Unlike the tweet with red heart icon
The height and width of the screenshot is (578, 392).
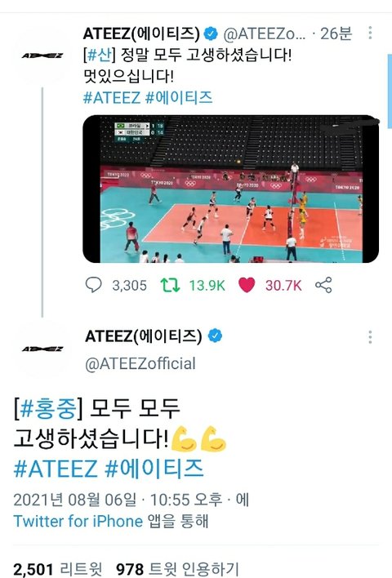(247, 285)
